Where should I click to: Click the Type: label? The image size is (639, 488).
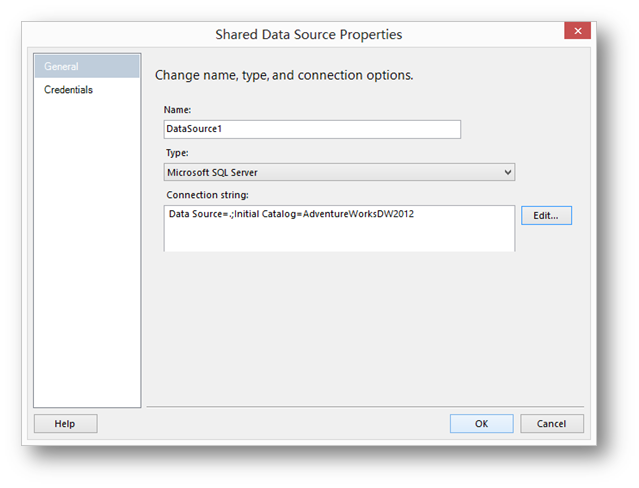point(177,153)
